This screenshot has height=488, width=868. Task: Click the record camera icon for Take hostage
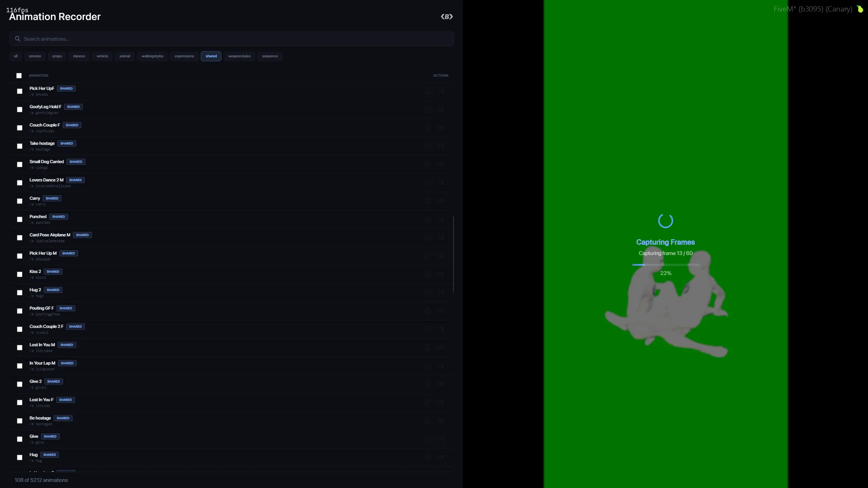(441, 146)
